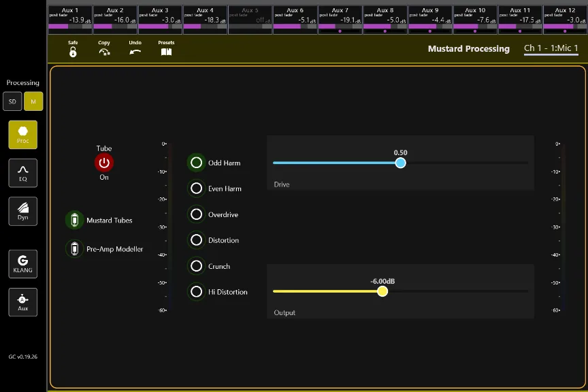Select the Aux 6 send strip
588x392 pixels.
[x=295, y=20]
